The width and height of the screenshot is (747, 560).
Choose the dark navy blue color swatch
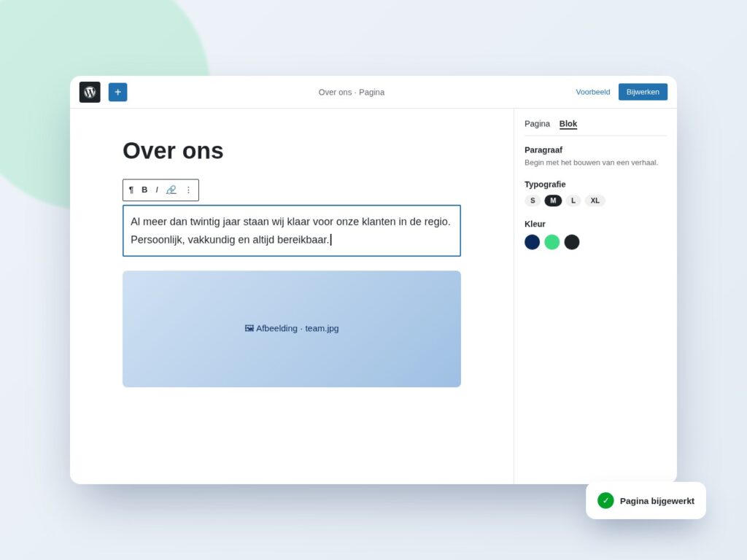[532, 242]
